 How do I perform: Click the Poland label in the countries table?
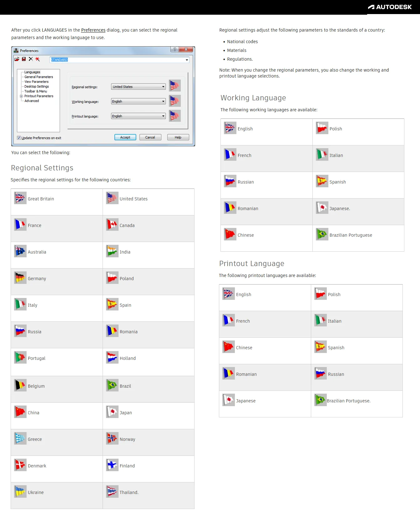(x=127, y=279)
